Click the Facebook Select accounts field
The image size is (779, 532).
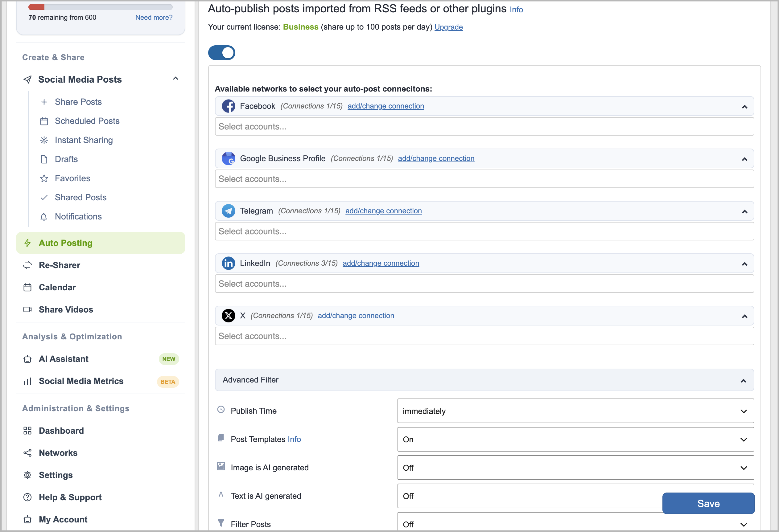tap(484, 127)
